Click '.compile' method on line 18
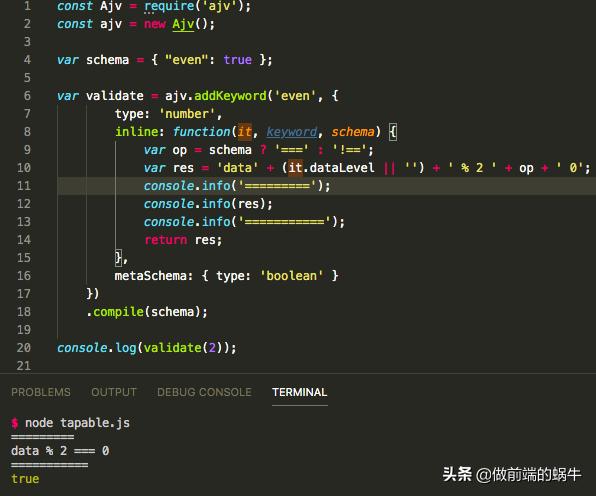 click(x=115, y=312)
